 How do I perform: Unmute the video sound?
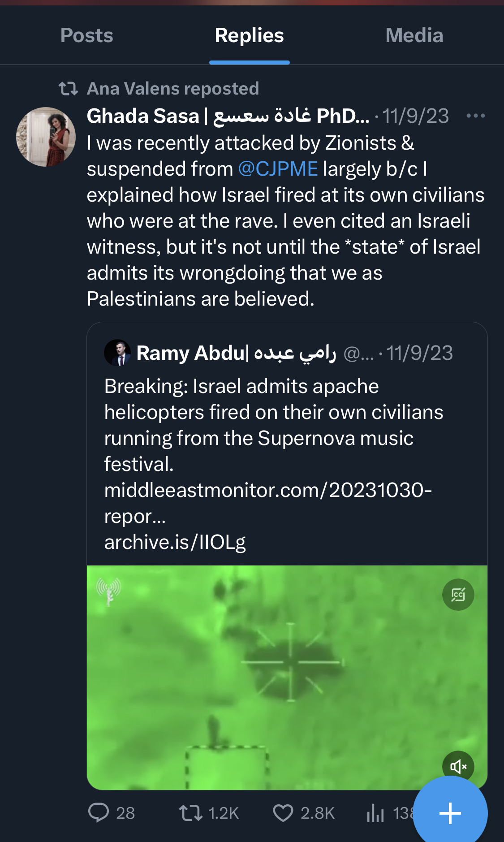click(x=458, y=766)
